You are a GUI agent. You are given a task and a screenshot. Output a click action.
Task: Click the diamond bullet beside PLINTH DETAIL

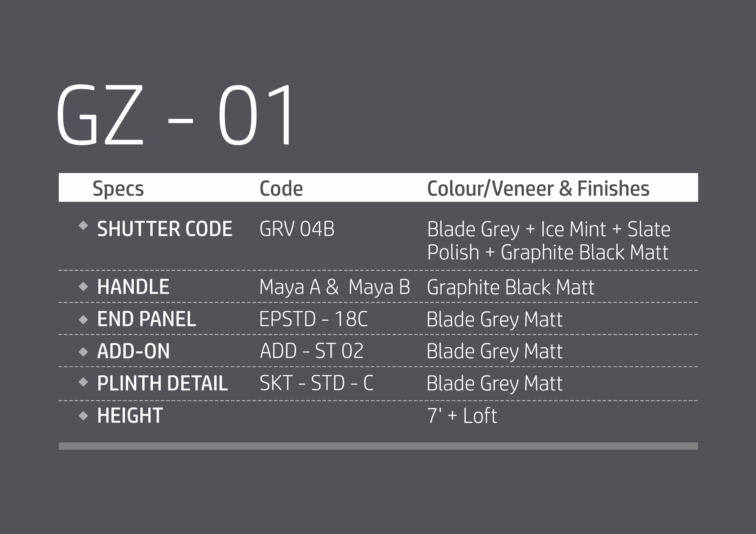(x=83, y=382)
